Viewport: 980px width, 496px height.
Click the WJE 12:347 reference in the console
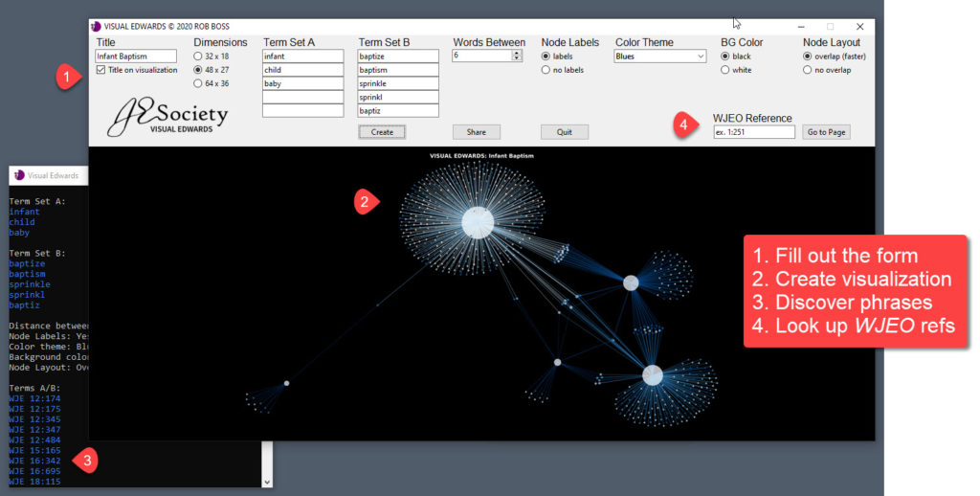pos(35,430)
